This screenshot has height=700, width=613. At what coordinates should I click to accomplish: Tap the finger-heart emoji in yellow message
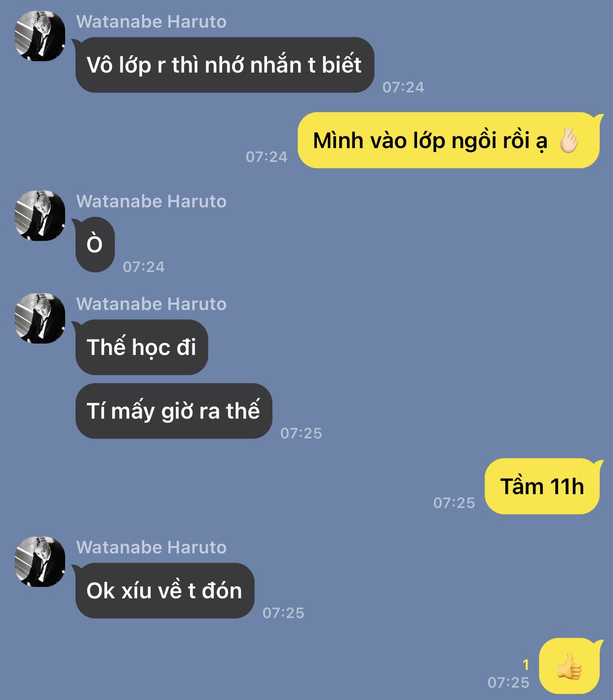569,140
